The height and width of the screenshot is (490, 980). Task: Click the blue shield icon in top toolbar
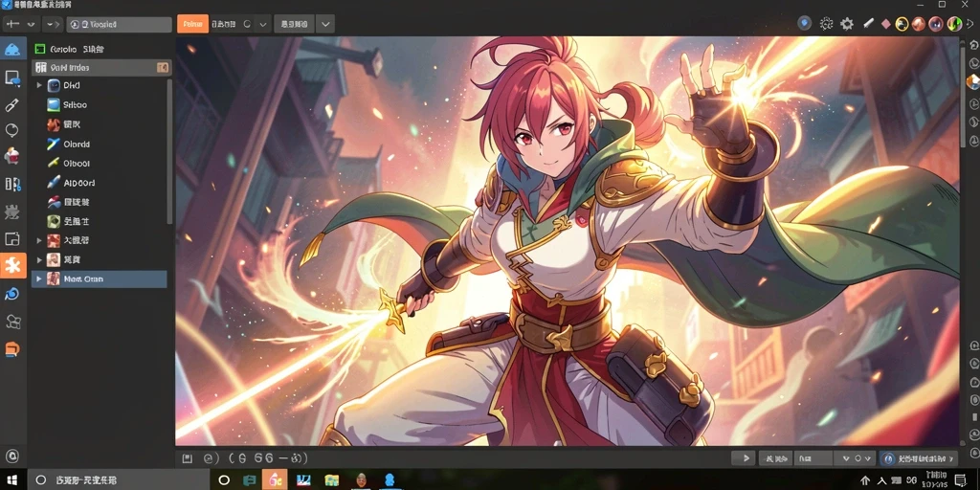(x=804, y=24)
